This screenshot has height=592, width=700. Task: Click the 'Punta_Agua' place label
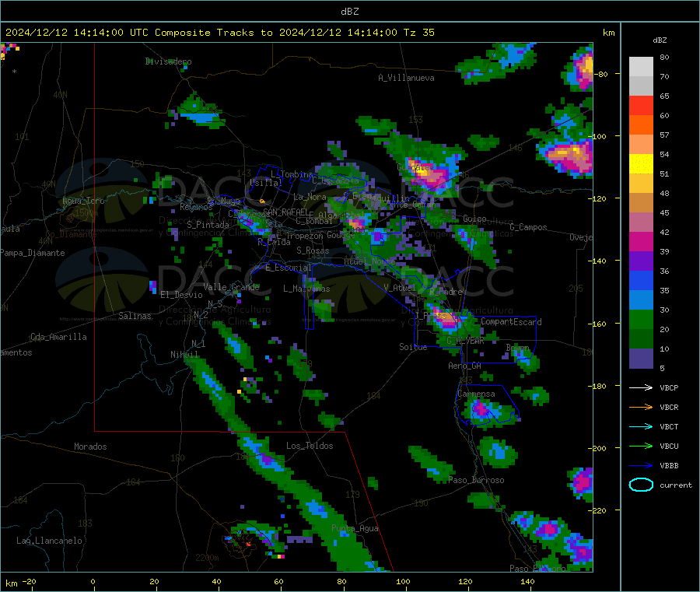pos(355,529)
